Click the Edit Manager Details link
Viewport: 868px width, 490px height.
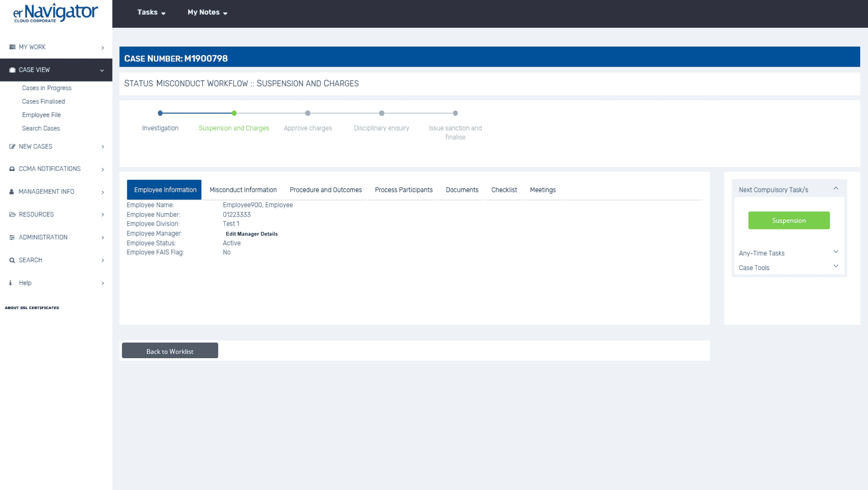pyautogui.click(x=251, y=234)
